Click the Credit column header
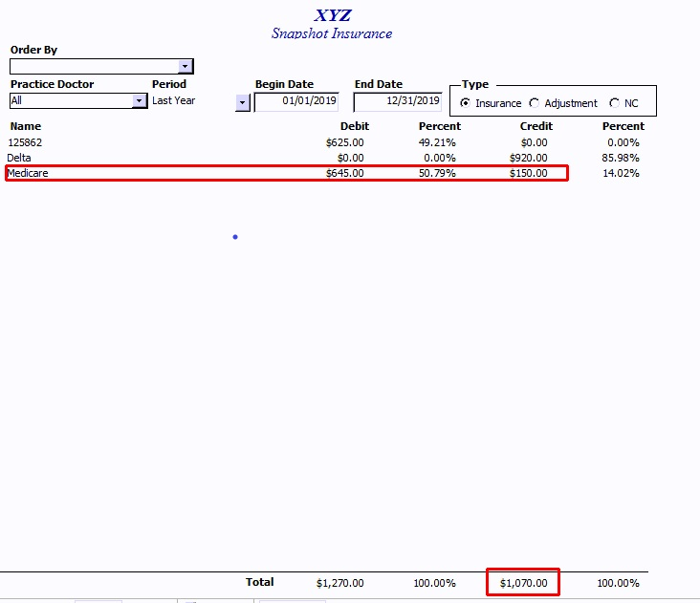The width and height of the screenshot is (700, 603). click(536, 126)
